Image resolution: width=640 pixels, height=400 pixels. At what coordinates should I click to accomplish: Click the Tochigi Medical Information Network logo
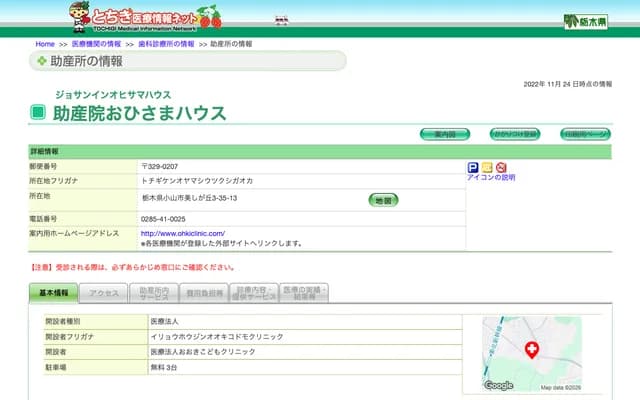tap(145, 17)
